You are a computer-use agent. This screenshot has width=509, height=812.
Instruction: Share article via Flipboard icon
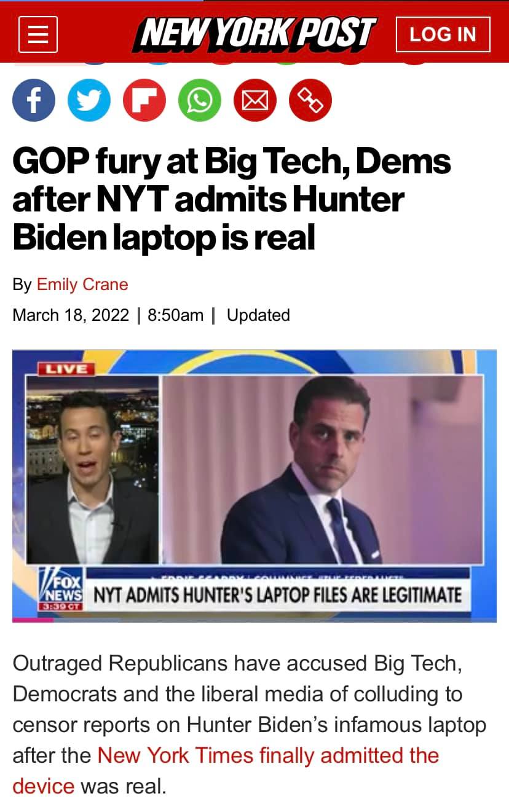144,100
